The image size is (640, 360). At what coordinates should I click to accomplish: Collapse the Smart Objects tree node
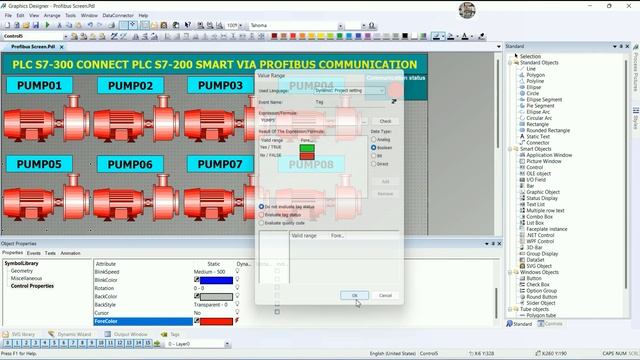(510, 149)
